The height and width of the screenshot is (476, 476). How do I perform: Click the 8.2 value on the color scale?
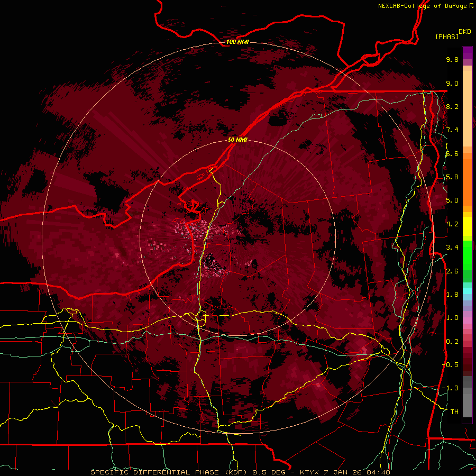tap(452, 106)
